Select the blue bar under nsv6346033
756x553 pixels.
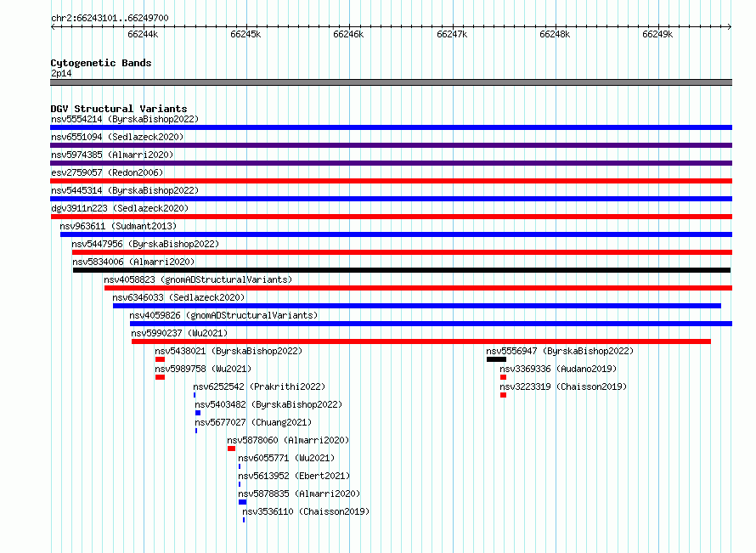tap(417, 306)
